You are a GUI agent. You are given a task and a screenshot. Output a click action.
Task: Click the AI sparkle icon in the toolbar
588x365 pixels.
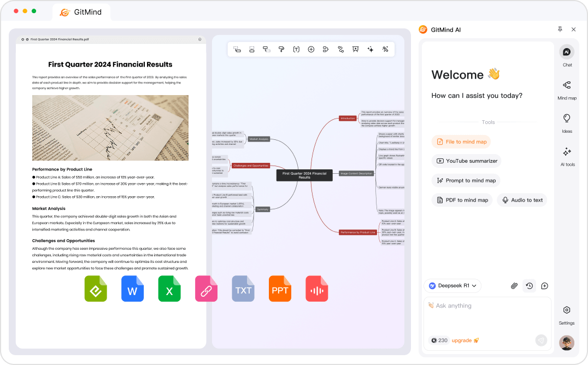(x=369, y=49)
